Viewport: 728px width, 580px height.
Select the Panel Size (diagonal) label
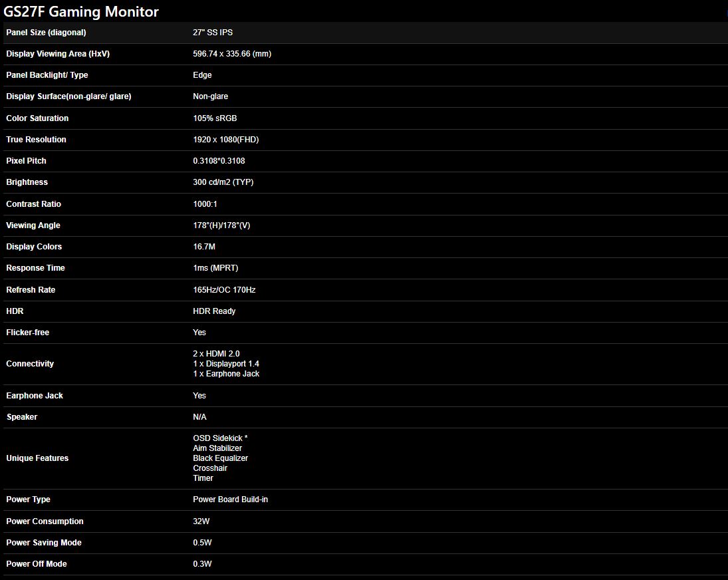click(x=46, y=33)
